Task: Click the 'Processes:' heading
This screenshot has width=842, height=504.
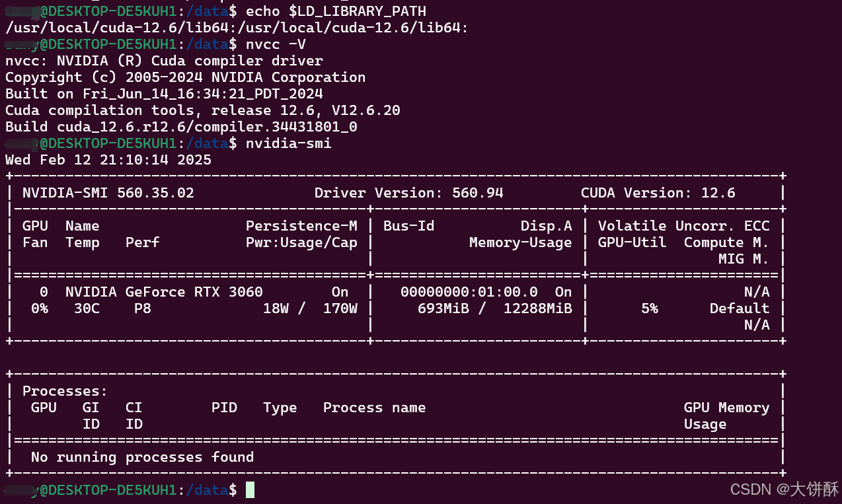Action: pos(65,391)
